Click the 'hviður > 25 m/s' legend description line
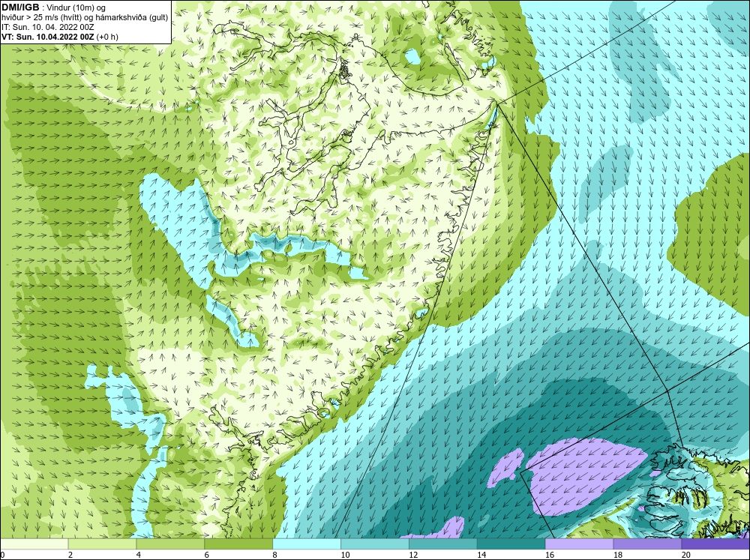 tap(85, 17)
